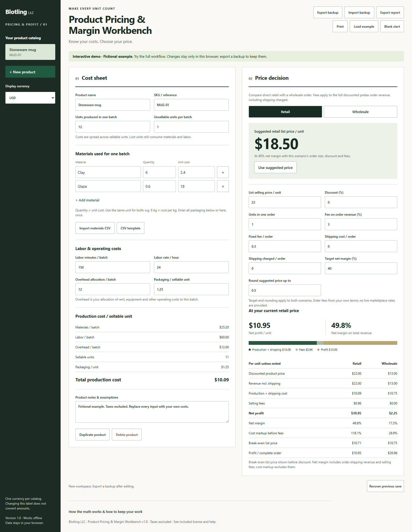The width and height of the screenshot is (412, 532).
Task: Edit the SKU / reference field
Action: 191,105
